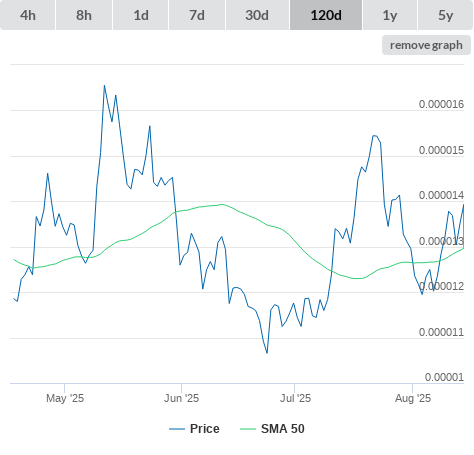474x455 pixels.
Task: Switch to the 8h time range
Action: pos(84,15)
